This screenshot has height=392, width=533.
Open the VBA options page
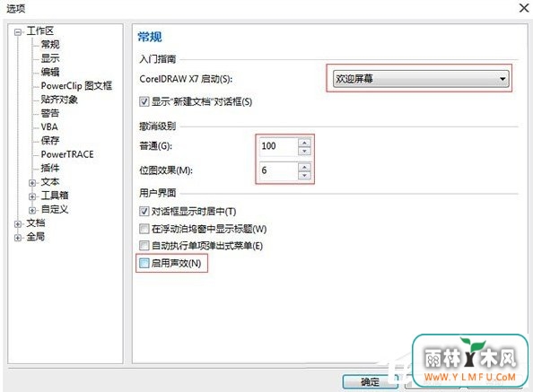[49, 126]
